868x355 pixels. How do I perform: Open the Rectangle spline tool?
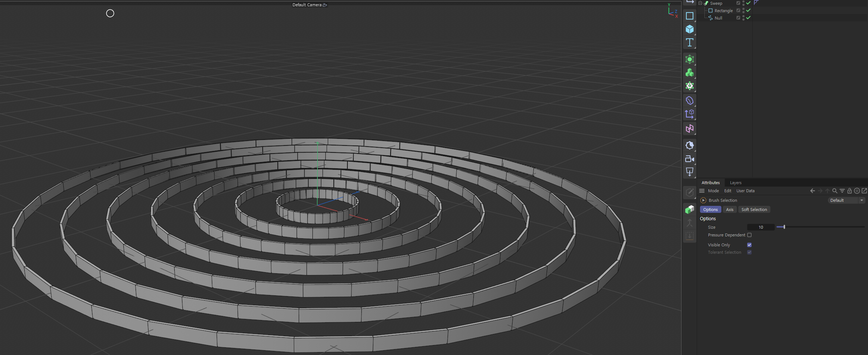coord(689,16)
